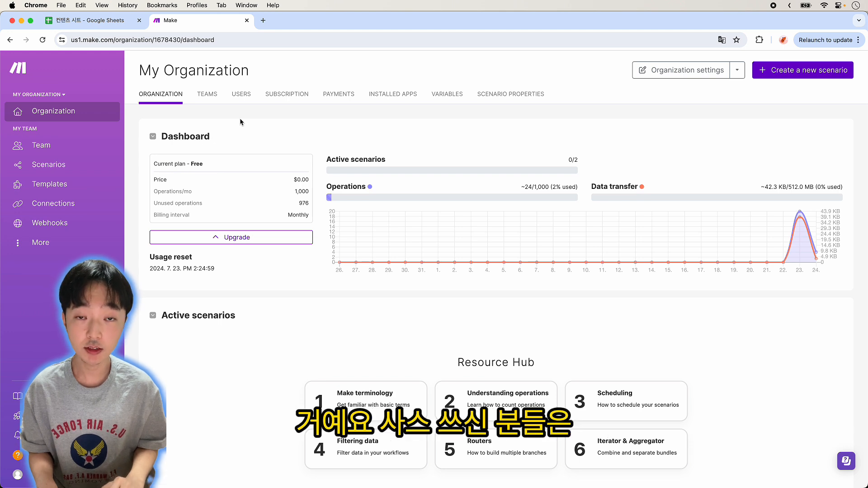
Task: Switch to the Teams tab
Action: click(x=207, y=94)
